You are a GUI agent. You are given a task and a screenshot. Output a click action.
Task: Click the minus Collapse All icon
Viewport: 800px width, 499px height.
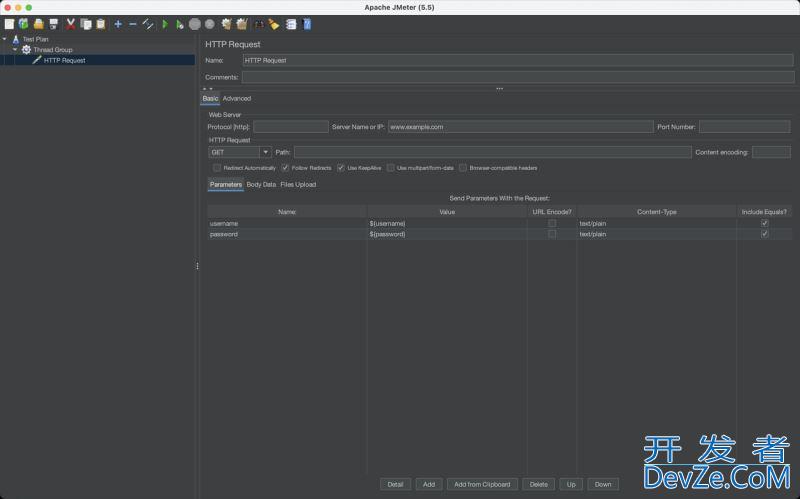click(133, 24)
